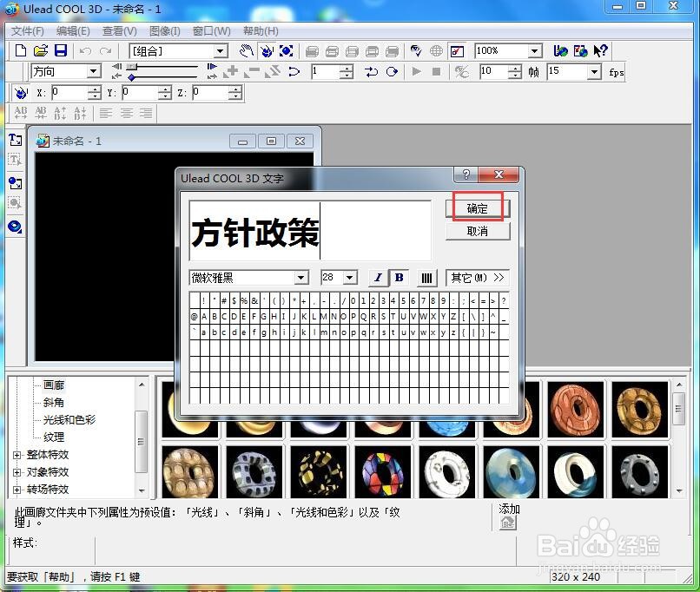
Task: Open the 查看(V) menu
Action: pyautogui.click(x=120, y=30)
